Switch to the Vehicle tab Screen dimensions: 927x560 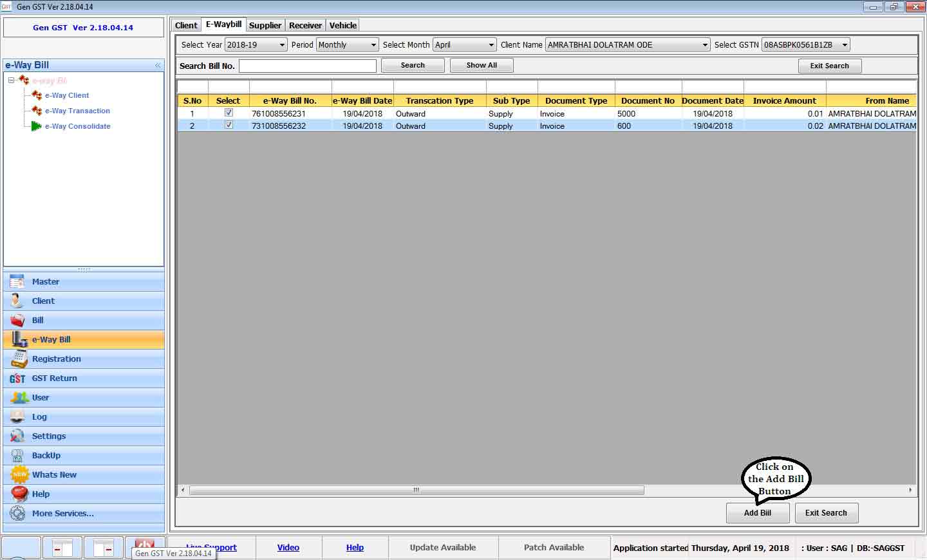point(342,26)
